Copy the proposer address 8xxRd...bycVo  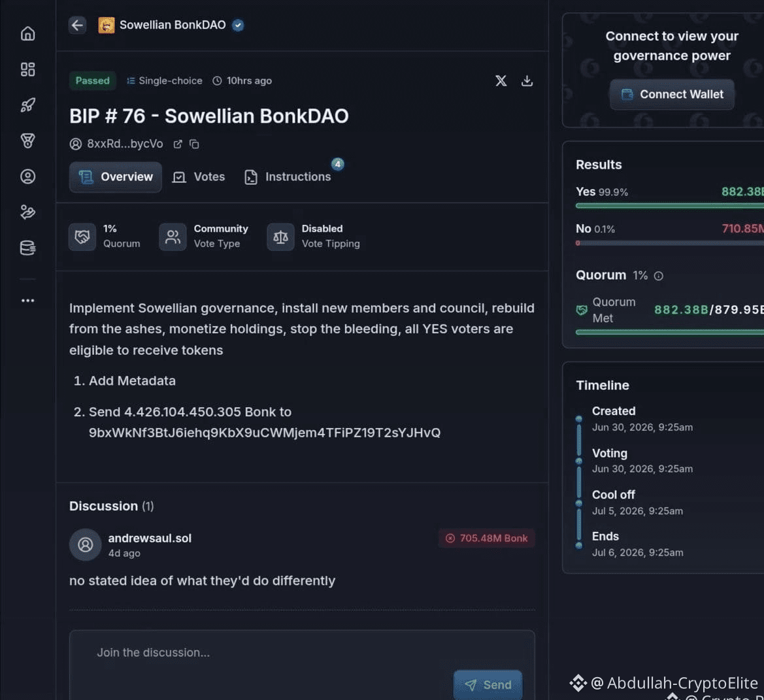[x=194, y=144]
